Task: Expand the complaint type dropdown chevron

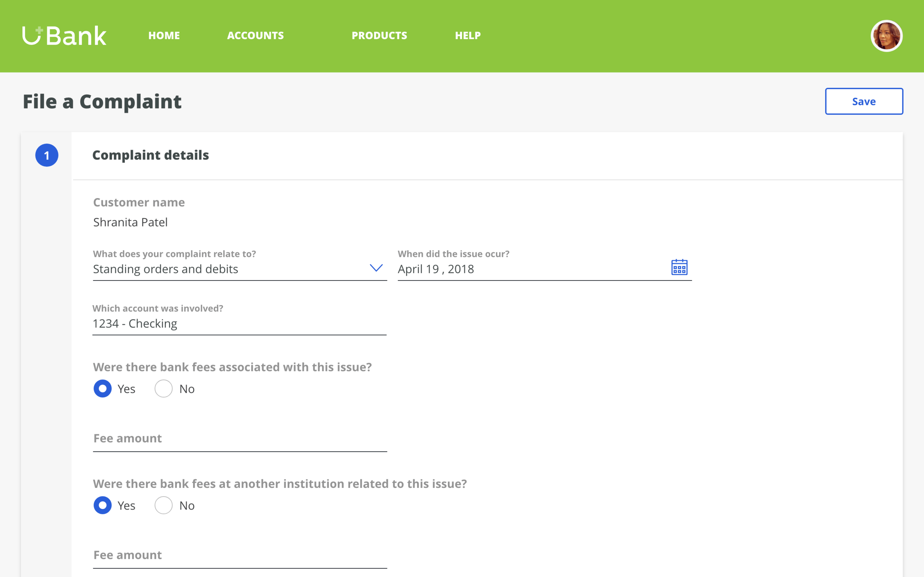Action: click(x=376, y=268)
